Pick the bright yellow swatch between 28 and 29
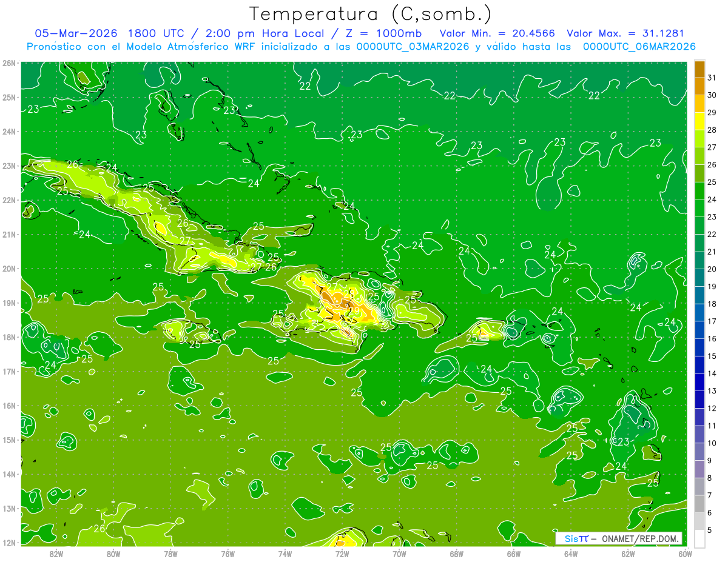This screenshot has height=562, width=728. tap(699, 121)
